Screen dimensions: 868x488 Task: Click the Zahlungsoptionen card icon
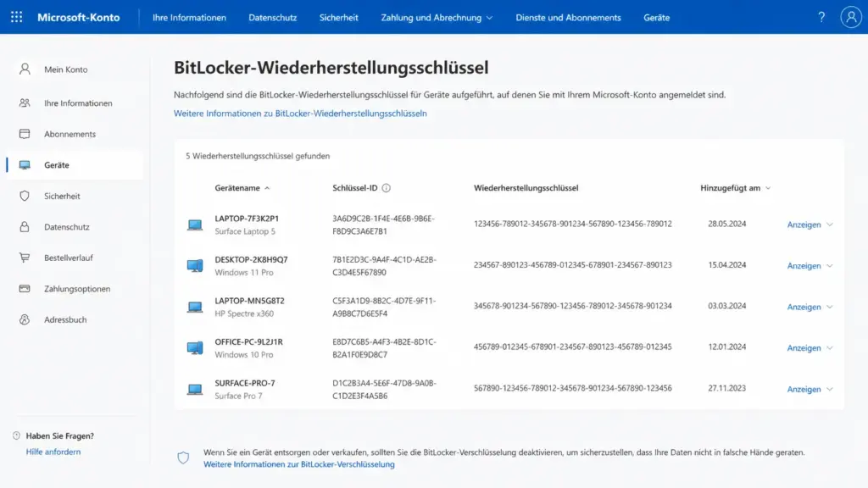[x=25, y=288]
